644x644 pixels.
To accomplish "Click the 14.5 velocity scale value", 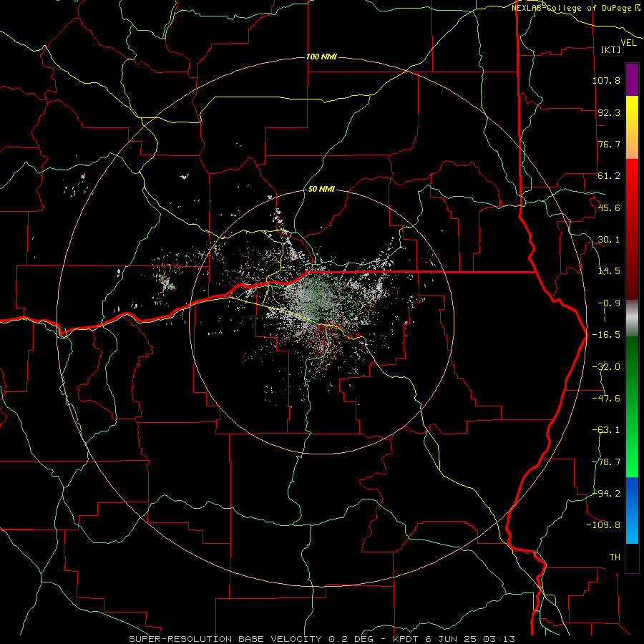I will point(609,271).
